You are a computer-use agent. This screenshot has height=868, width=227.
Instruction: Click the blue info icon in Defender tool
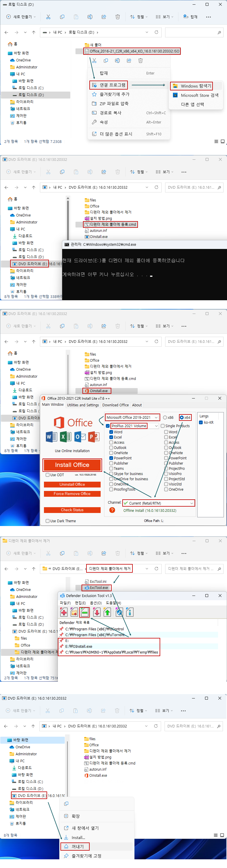coord(130,612)
